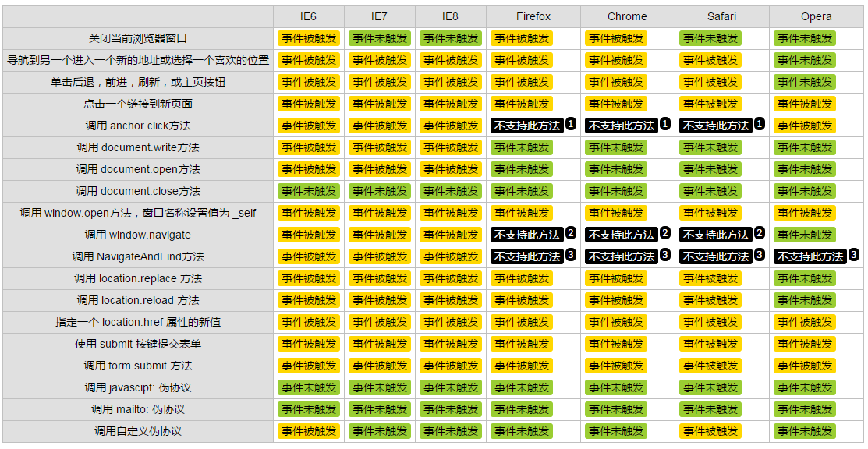This screenshot has width=868, height=449.
Task: Click row label 调用自定义伪协议
Action: point(138,431)
